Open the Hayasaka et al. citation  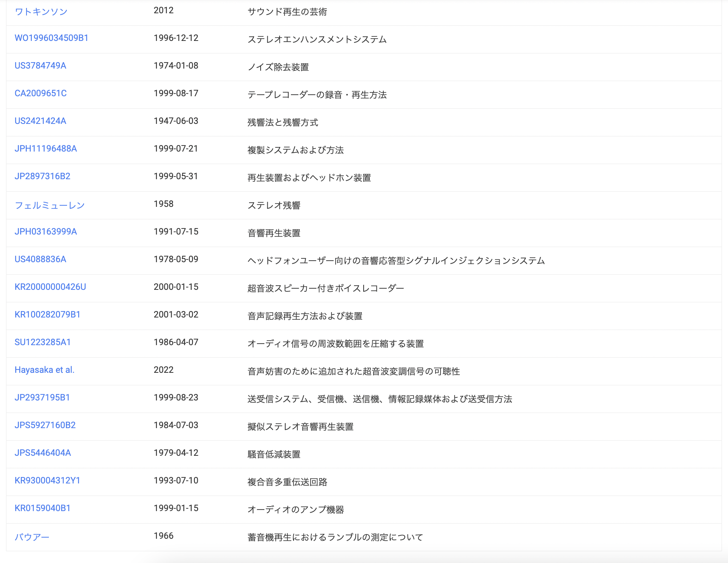click(44, 370)
